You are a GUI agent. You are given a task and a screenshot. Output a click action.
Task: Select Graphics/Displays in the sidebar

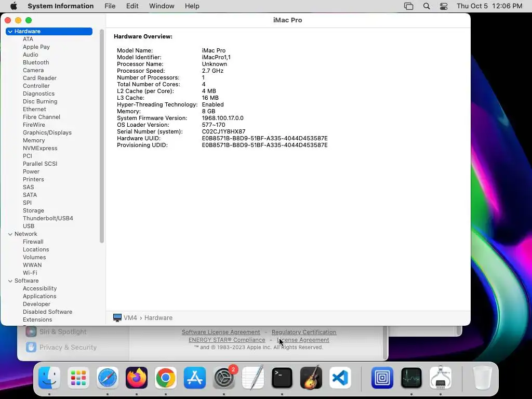[47, 132]
